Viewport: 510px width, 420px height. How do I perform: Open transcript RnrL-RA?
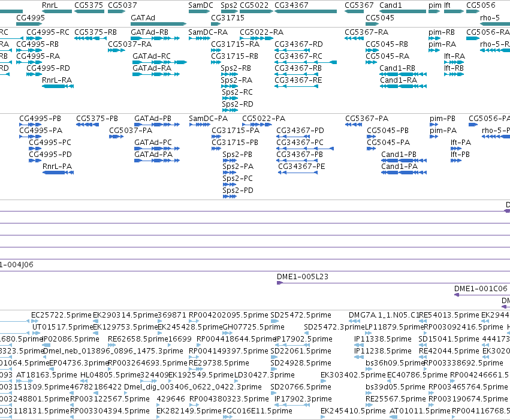pos(57,80)
